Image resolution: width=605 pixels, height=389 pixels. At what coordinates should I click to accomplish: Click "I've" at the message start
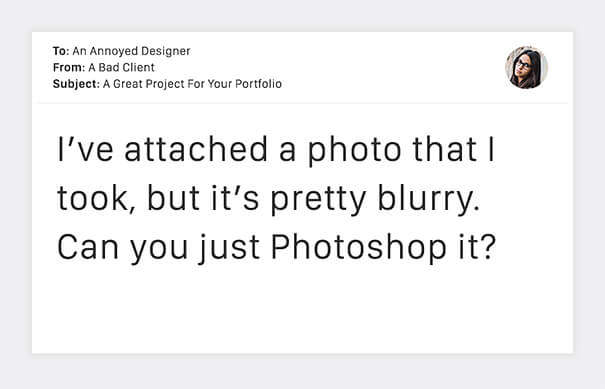85,149
